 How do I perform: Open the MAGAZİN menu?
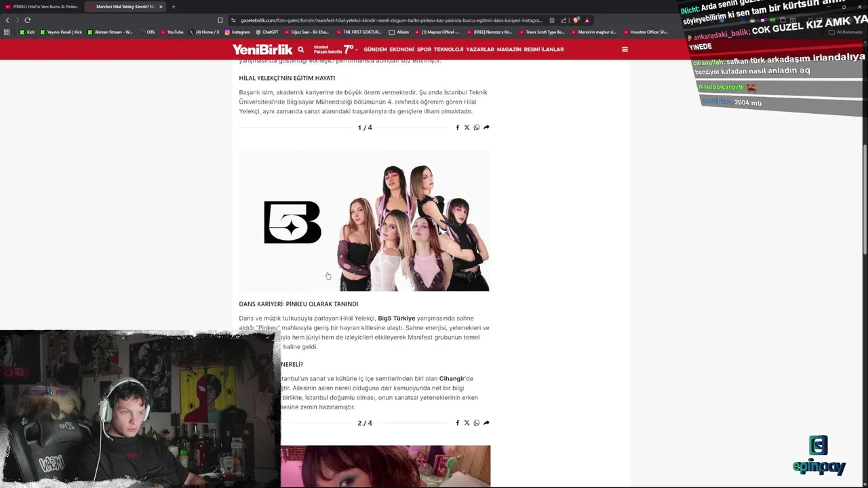click(509, 49)
